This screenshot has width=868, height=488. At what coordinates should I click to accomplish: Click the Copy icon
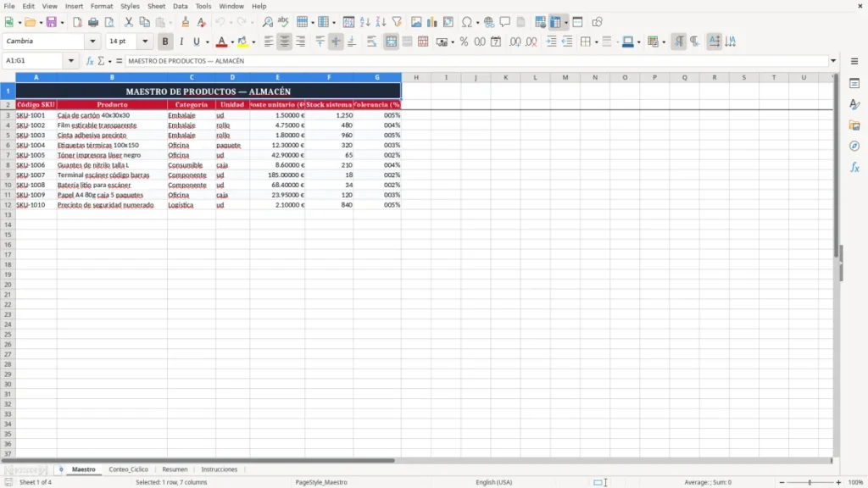(x=144, y=22)
